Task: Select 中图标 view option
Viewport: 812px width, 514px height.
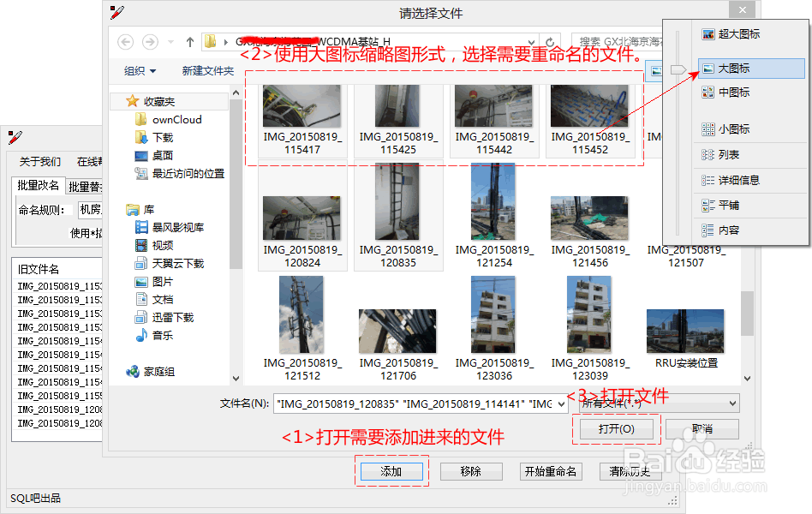Action: 749,93
